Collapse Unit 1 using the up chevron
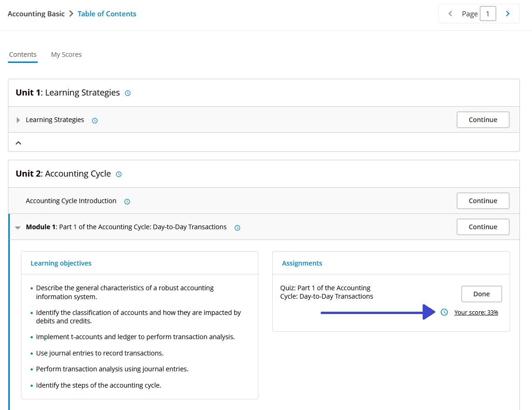This screenshot has width=532, height=410. tap(19, 143)
